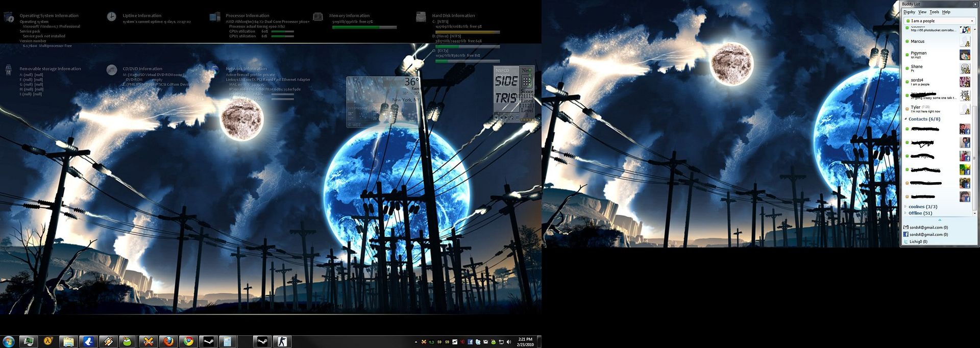Open the running Steam window in taskbar

[262, 341]
